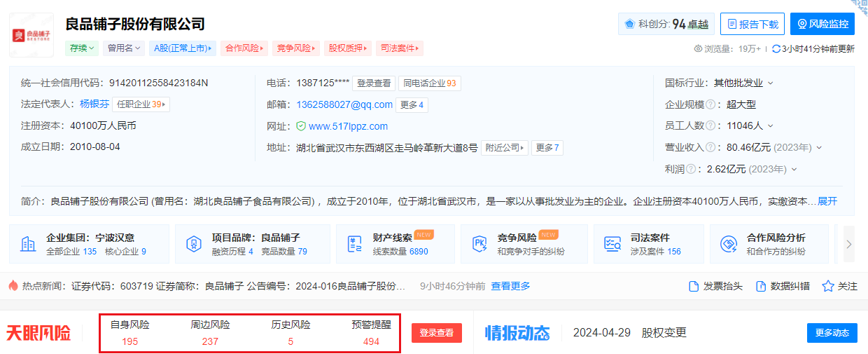Click the right arrow to scroll cards
868x354 pixels.
point(849,244)
